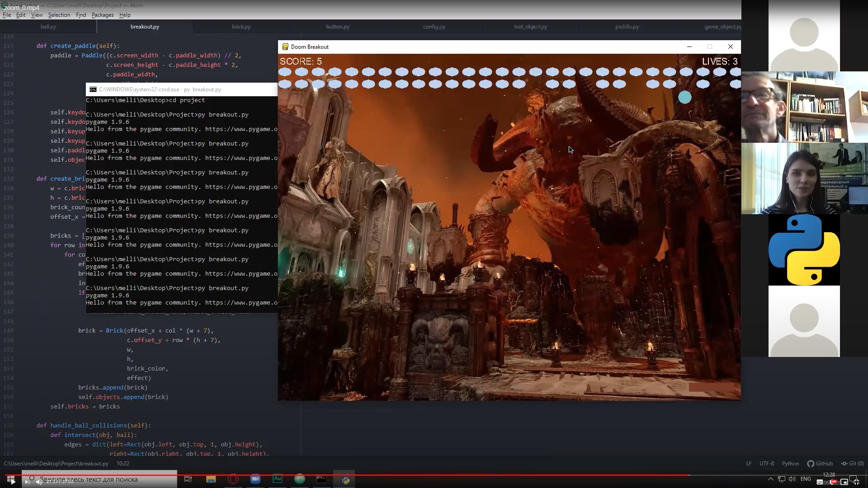Toggle subtitles in the video player

[821, 482]
